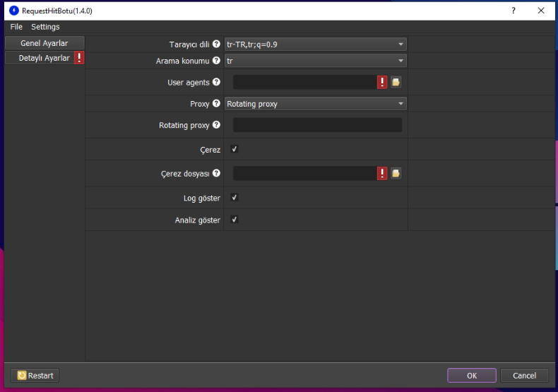Click the User agents error warning icon
Viewport: 558px width, 392px height.
pos(382,83)
